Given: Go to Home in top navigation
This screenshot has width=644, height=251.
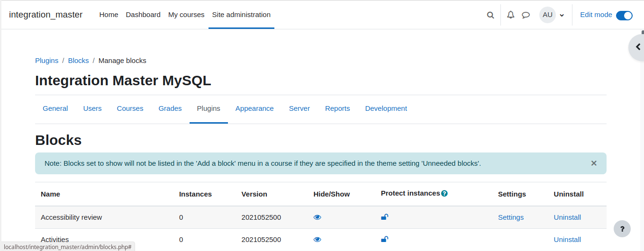Looking at the screenshot, I should click(x=109, y=15).
